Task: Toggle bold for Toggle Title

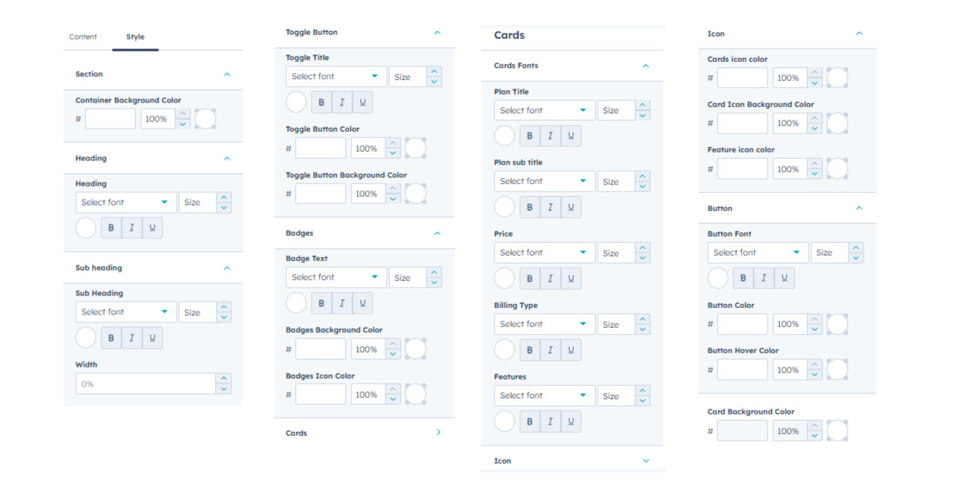Action: coord(321,102)
